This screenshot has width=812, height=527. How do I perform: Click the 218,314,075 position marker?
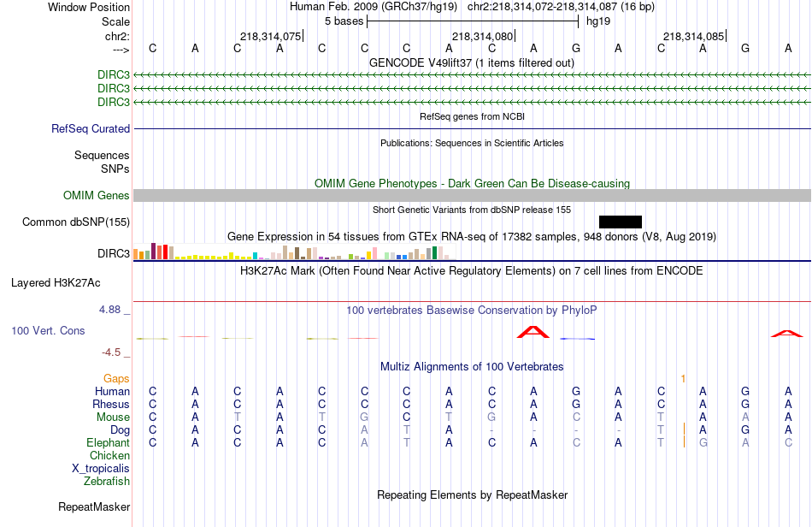[271, 36]
